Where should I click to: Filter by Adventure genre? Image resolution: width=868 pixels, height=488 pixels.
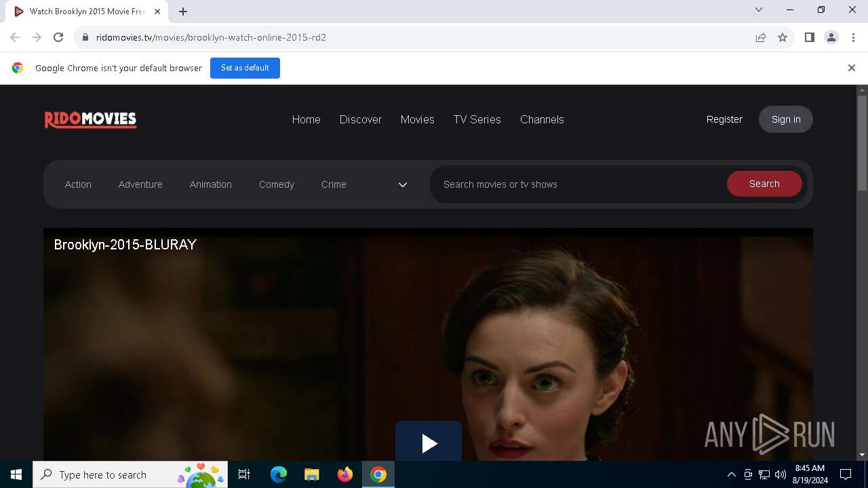[140, 184]
